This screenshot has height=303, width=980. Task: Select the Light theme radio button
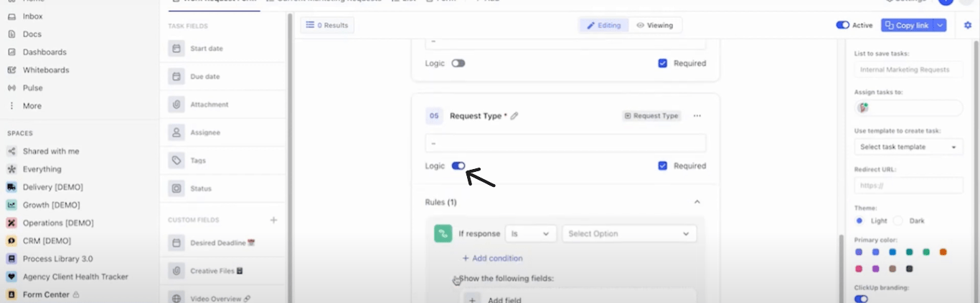[859, 221]
